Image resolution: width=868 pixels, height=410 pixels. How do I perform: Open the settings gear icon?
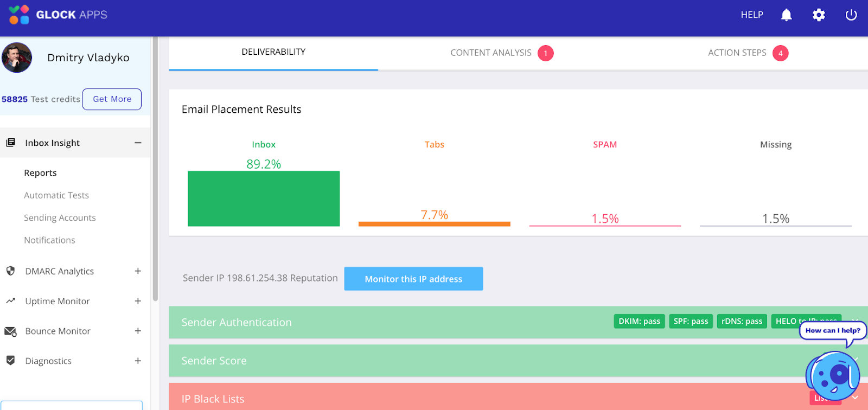click(819, 15)
